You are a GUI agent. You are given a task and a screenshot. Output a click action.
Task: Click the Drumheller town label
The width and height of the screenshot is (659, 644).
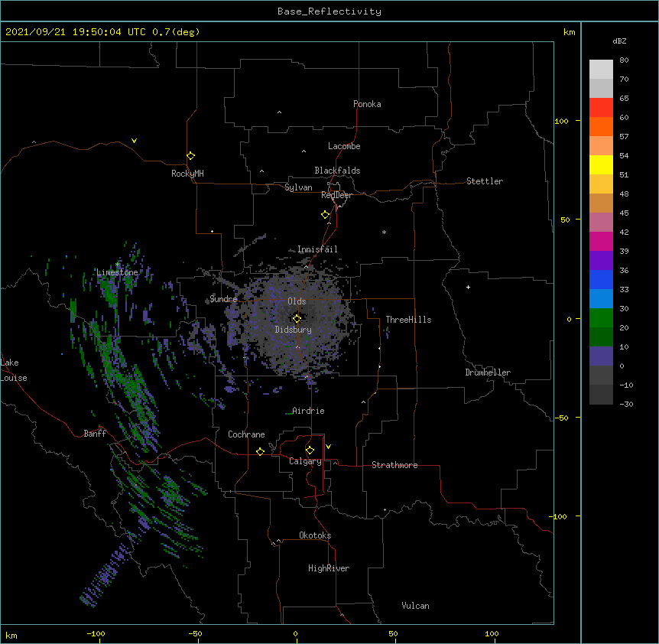tap(488, 372)
